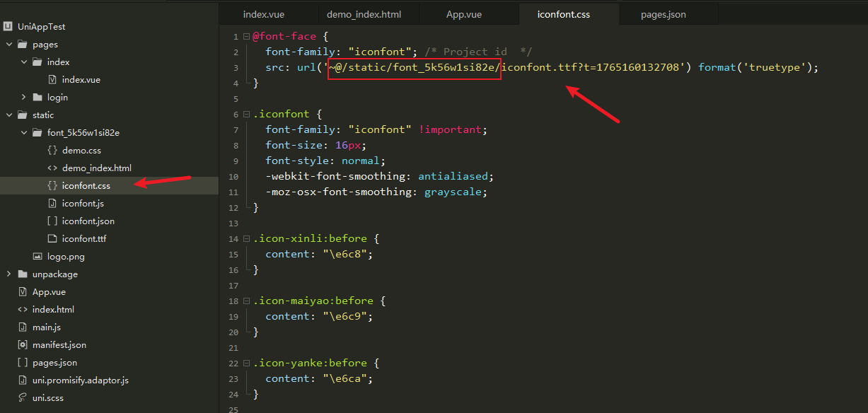Collapse the static folder chevron
Viewport: 868px width, 413px height.
click(8, 115)
